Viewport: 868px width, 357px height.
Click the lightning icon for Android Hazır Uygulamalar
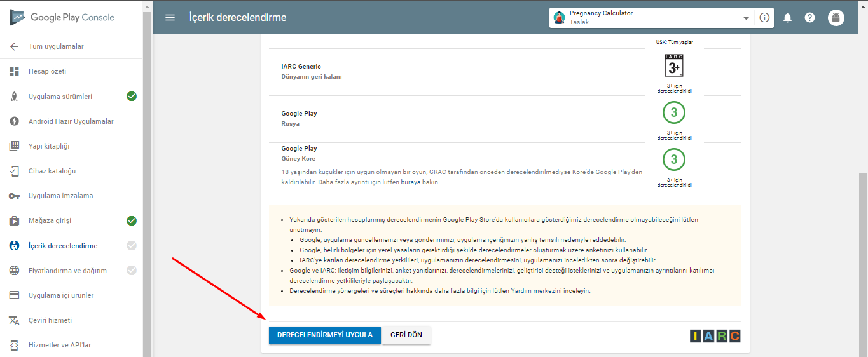point(14,121)
